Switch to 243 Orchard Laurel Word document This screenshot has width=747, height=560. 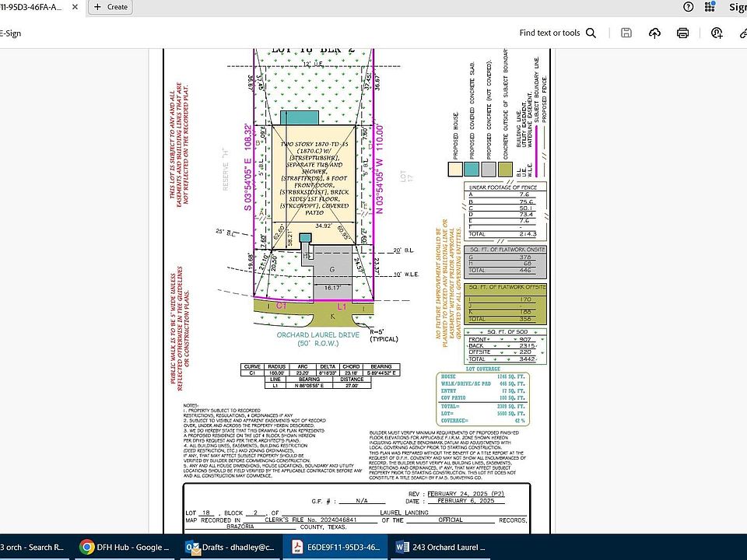pyautogui.click(x=439, y=547)
